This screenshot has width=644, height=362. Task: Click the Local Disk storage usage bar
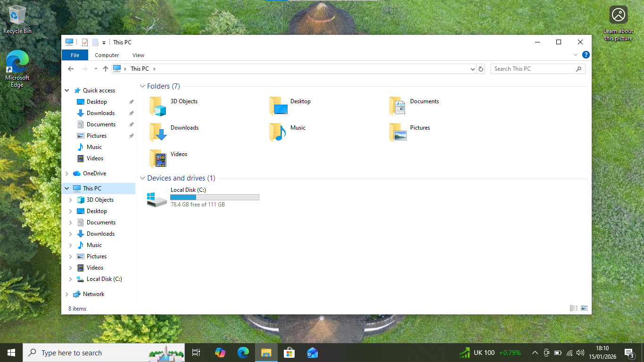point(215,197)
